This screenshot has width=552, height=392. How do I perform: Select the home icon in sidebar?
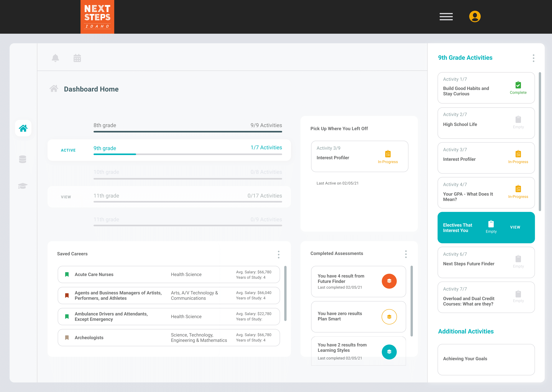(x=23, y=128)
